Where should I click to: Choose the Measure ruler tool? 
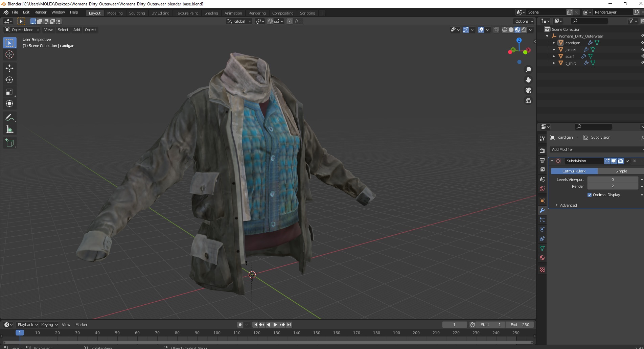tap(9, 130)
